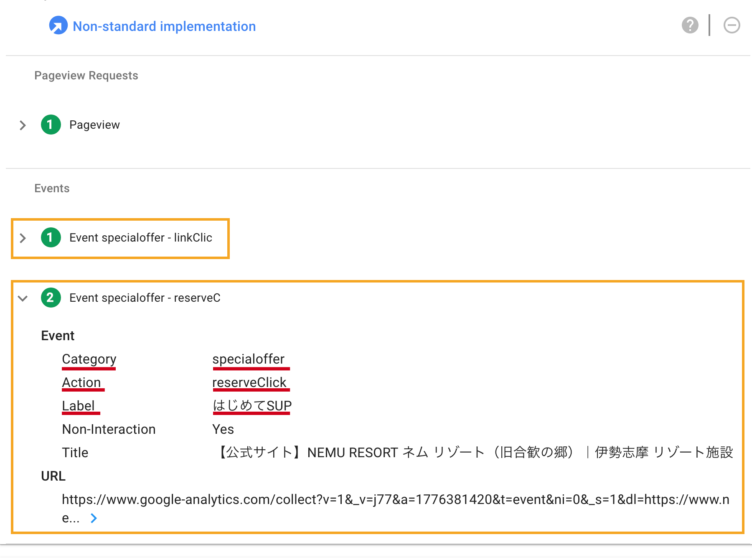Expand the Pageview entry
Image resolution: width=752 pixels, height=560 pixels.
tap(23, 125)
